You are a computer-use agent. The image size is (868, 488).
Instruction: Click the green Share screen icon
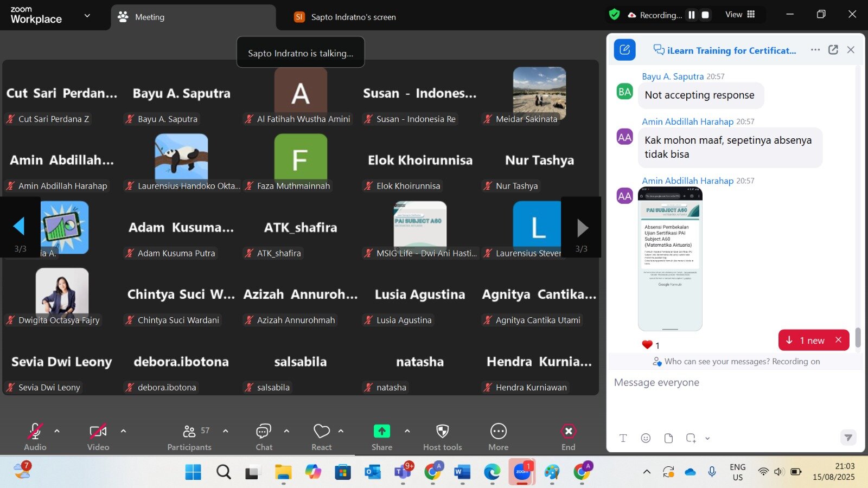(x=381, y=432)
